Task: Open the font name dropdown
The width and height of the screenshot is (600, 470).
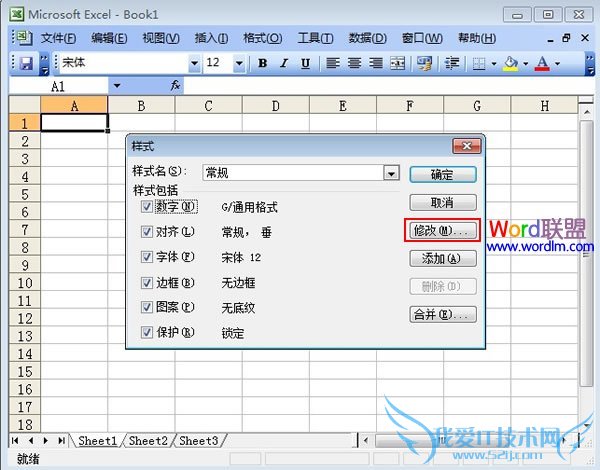Action: point(194,63)
